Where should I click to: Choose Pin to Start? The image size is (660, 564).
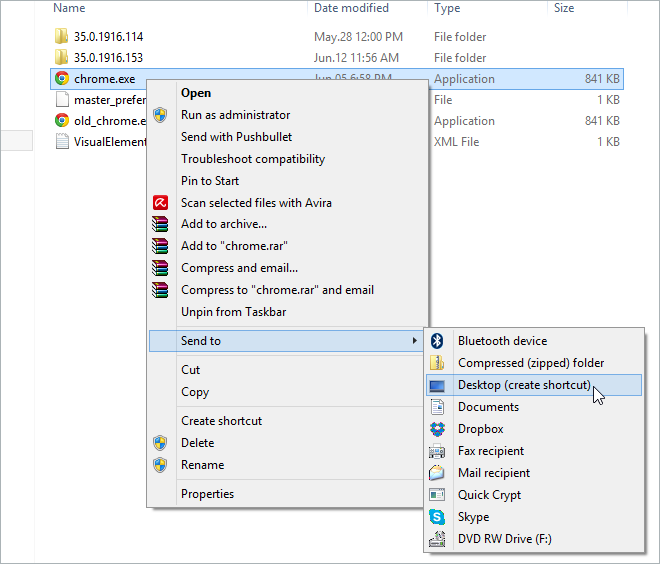pyautogui.click(x=289, y=181)
